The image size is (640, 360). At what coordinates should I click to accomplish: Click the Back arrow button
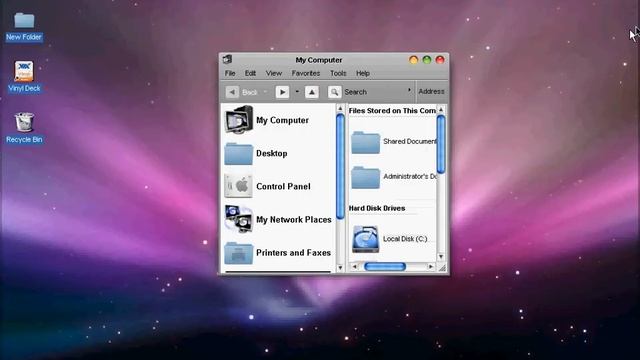click(x=232, y=92)
